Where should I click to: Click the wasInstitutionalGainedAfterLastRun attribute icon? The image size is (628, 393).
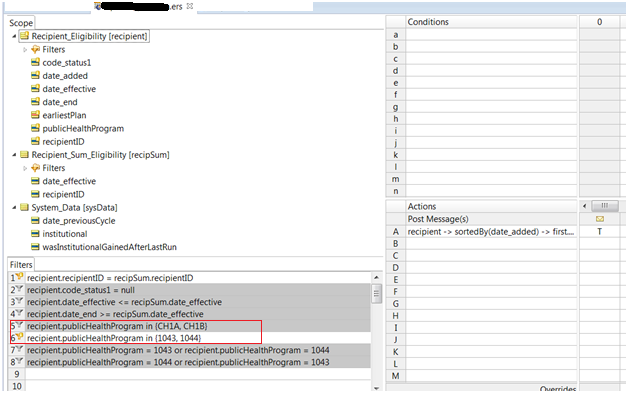35,247
